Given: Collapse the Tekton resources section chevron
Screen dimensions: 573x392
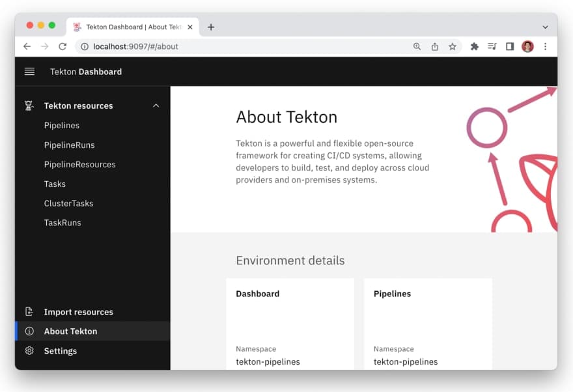Looking at the screenshot, I should (156, 105).
